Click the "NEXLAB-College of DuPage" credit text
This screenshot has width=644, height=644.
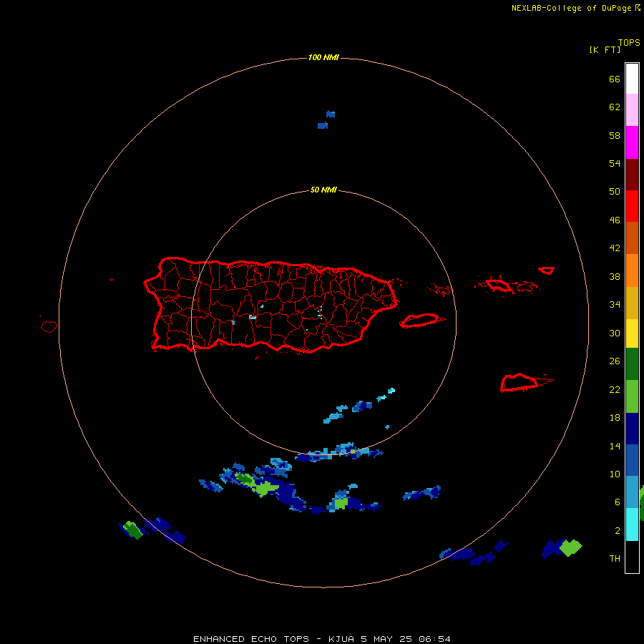(571, 8)
